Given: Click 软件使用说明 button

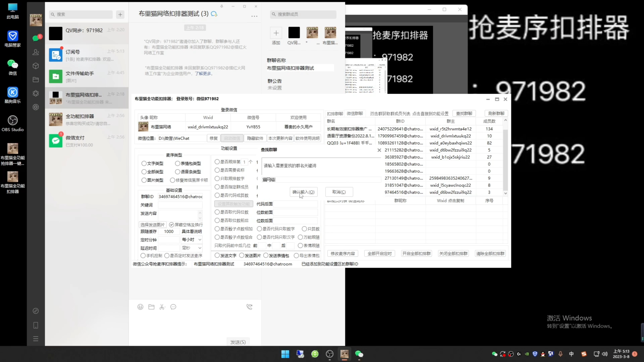Looking at the screenshot, I should pyautogui.click(x=307, y=138).
